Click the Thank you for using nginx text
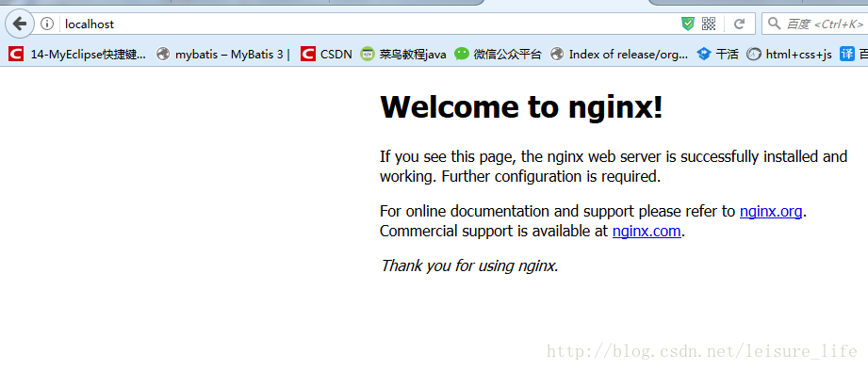The width and height of the screenshot is (868, 370). (469, 266)
